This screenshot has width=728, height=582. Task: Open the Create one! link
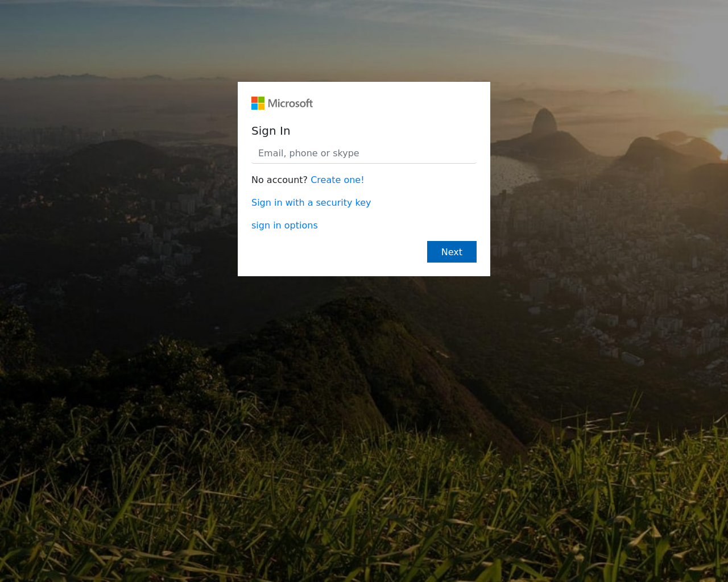pyautogui.click(x=337, y=180)
